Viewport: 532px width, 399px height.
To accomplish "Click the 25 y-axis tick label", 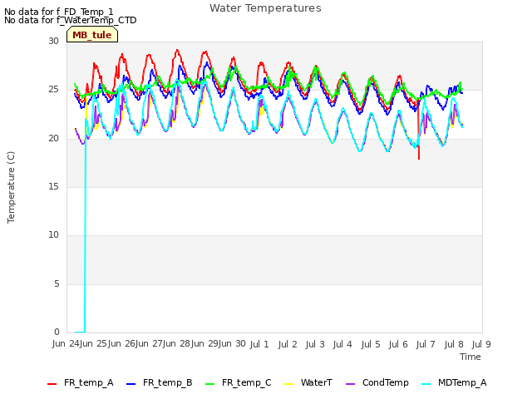I will click(53, 90).
